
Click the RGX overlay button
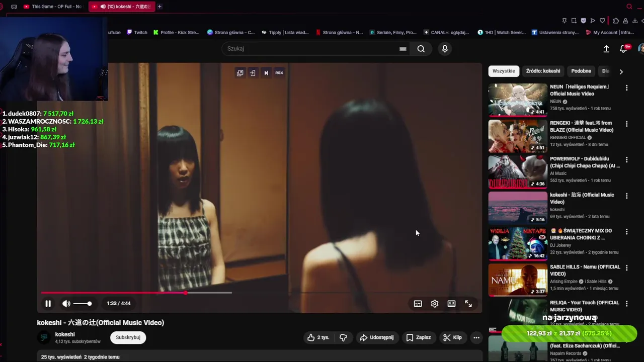(279, 73)
